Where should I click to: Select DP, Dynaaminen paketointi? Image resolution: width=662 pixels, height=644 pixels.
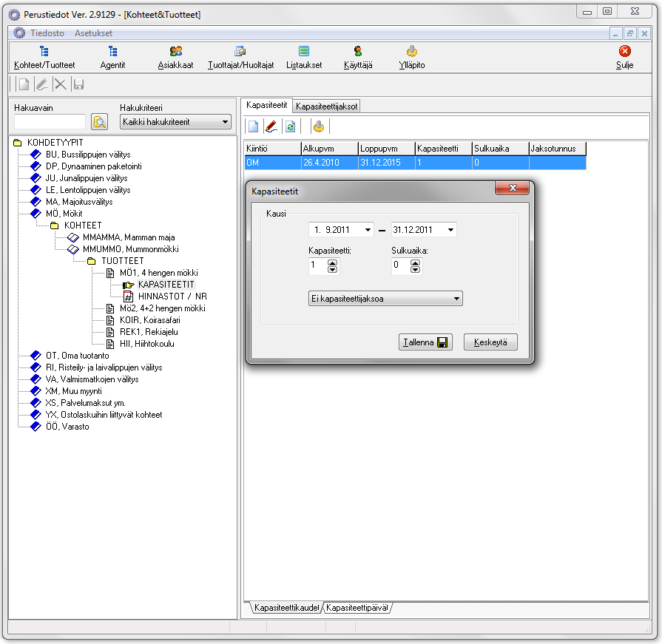click(93, 166)
